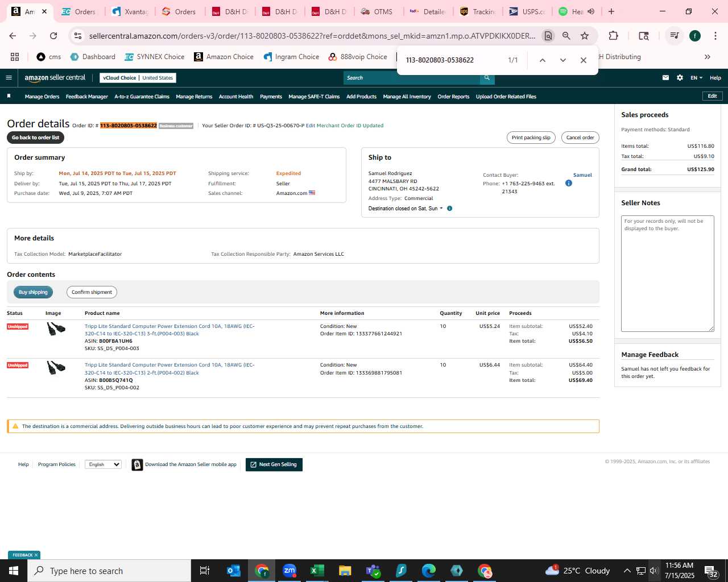
Task: Show more bookmarks with the chevron
Action: tap(708, 57)
